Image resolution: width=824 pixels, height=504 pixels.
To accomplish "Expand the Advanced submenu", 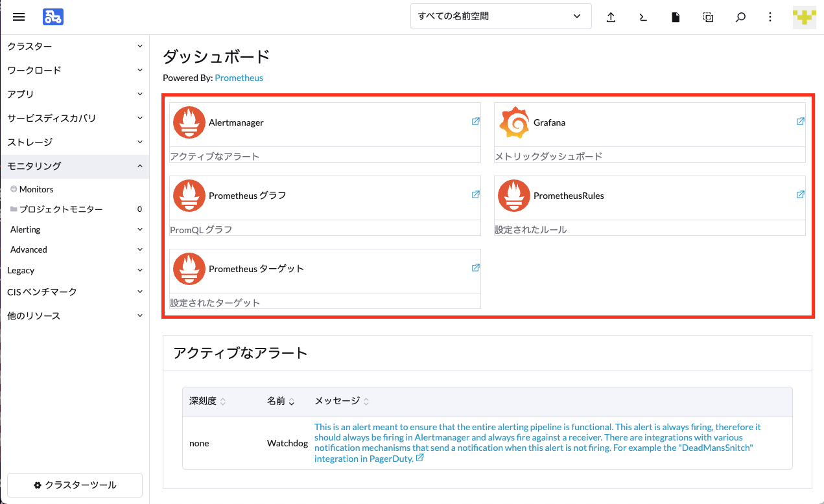I will [75, 249].
